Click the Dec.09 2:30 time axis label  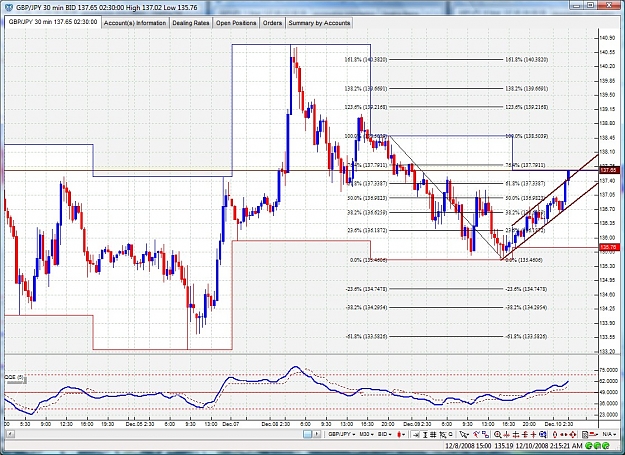pyautogui.click(x=417, y=424)
